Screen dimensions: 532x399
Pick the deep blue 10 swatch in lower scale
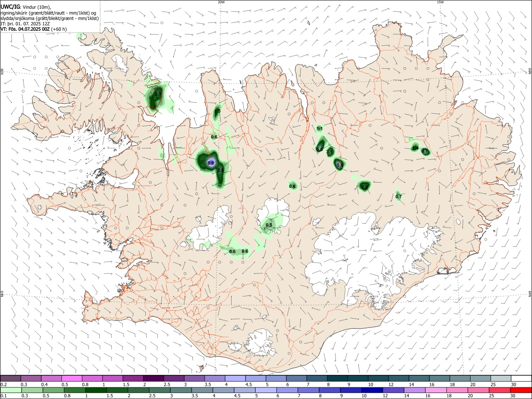click(x=372, y=390)
